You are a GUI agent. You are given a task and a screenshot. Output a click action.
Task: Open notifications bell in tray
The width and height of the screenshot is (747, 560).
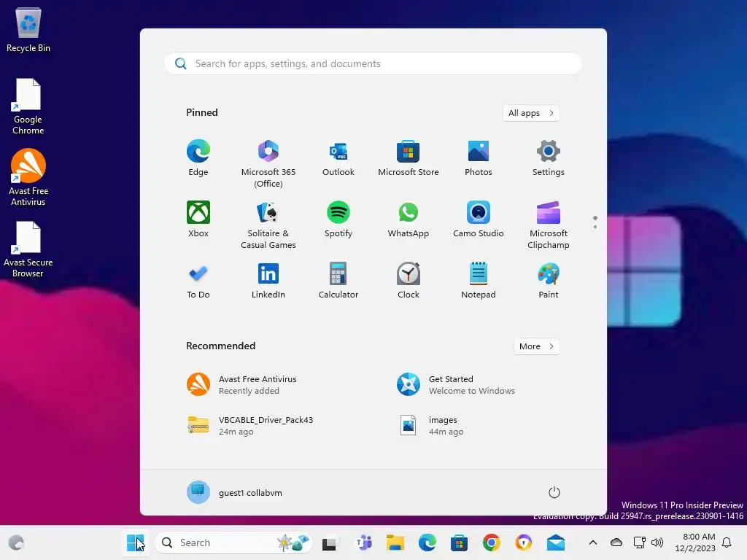click(x=727, y=542)
